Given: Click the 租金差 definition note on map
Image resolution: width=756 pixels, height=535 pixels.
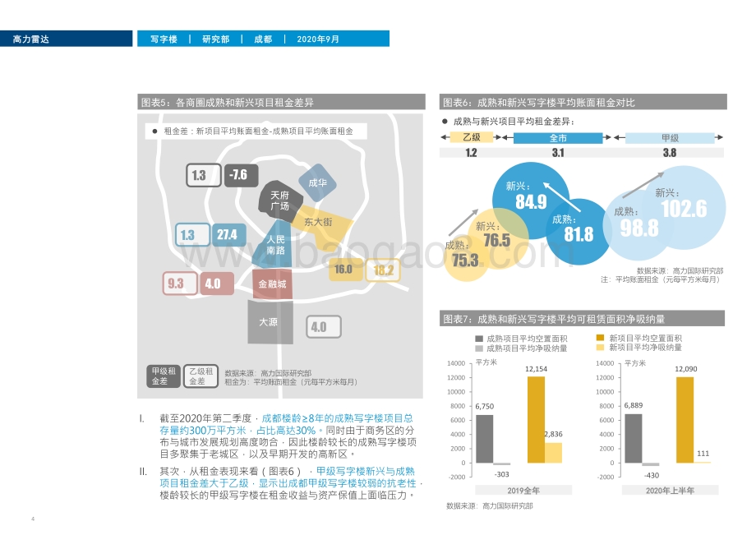Looking at the screenshot, I should coord(256,131).
